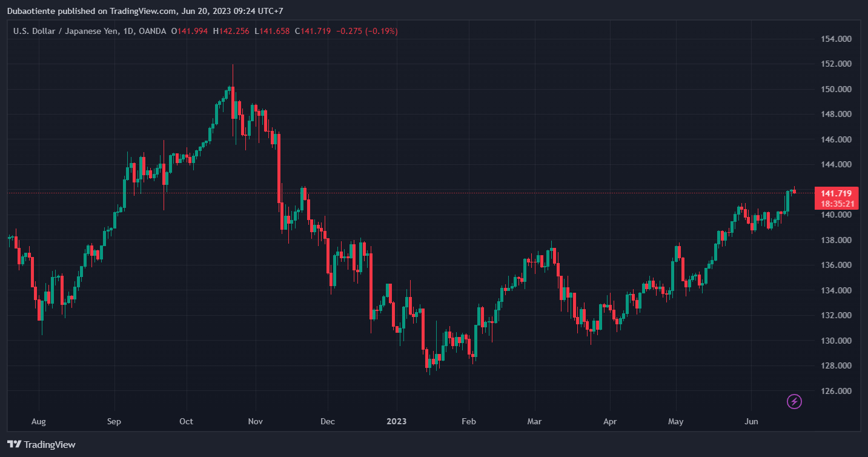The image size is (868, 457).
Task: Click the red 141.719 current price tag
Action: tap(837, 193)
